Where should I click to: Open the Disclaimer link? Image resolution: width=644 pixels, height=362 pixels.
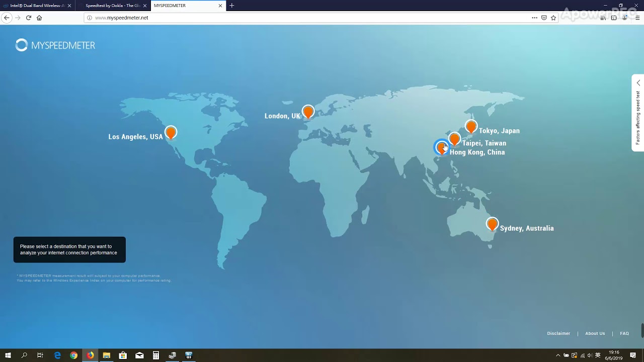[x=558, y=333]
